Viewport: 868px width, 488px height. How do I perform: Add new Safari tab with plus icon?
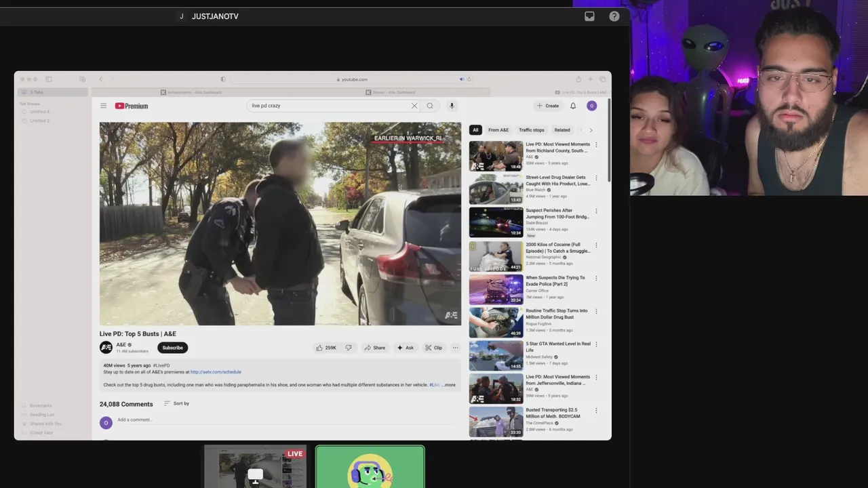(590, 79)
